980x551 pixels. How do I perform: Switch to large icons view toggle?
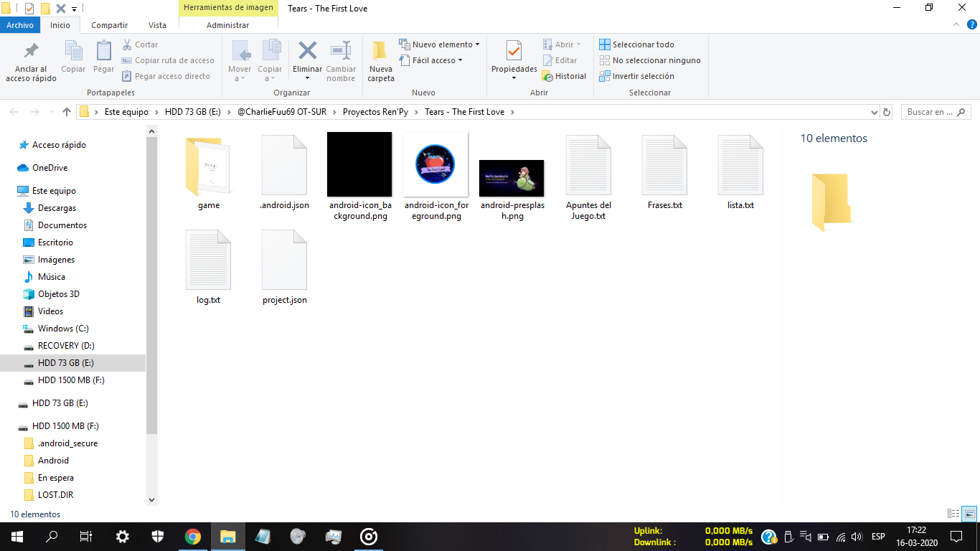969,514
